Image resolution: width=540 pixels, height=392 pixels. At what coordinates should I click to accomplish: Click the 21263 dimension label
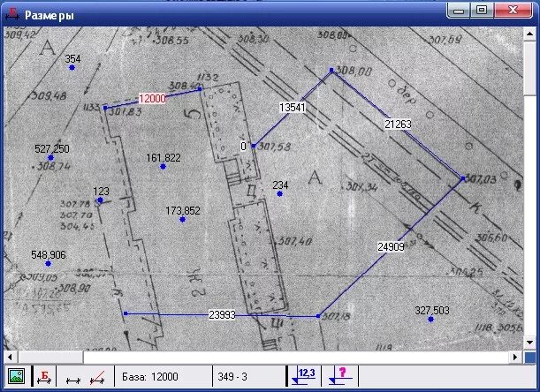tap(398, 124)
